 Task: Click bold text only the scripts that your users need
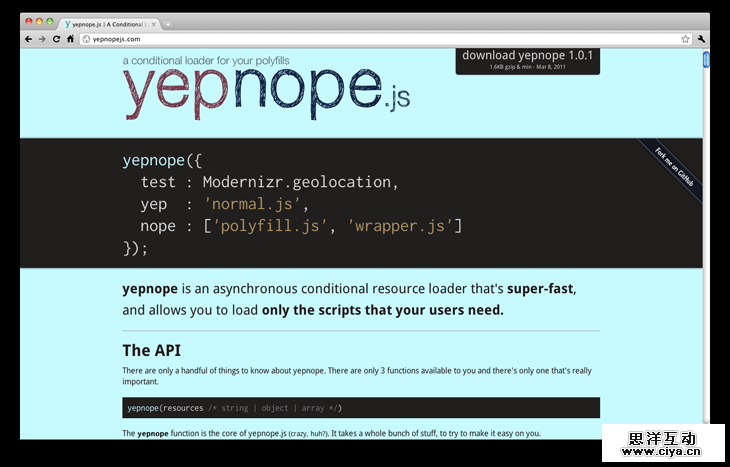tap(383, 310)
